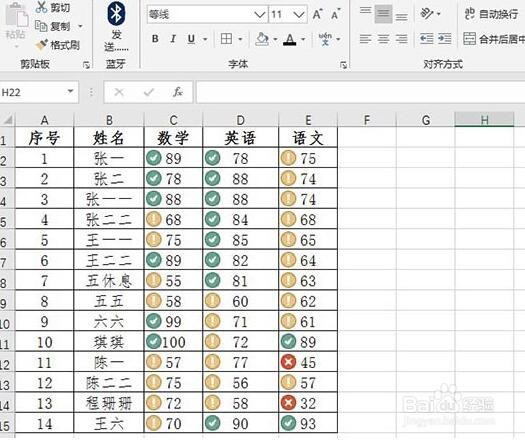The height and width of the screenshot is (440, 525).
Task: Click red X icon cell with 45
Action: (308, 362)
